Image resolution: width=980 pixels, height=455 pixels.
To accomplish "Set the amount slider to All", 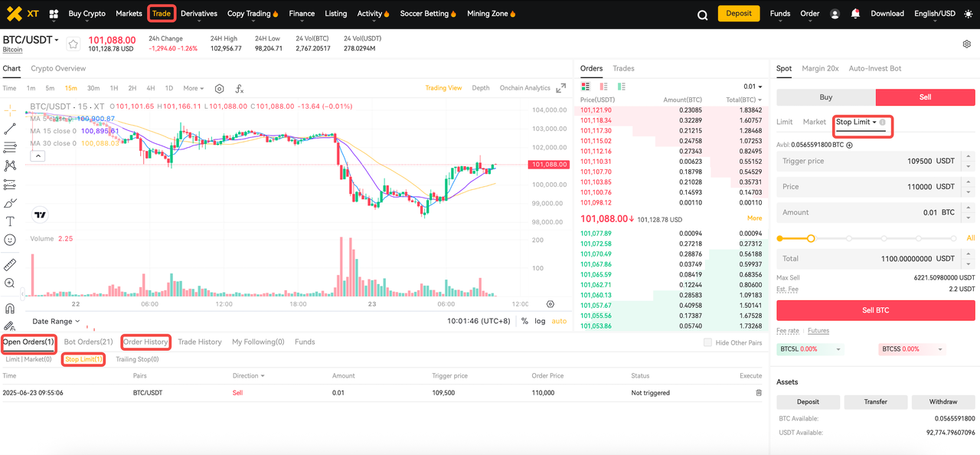I will (970, 238).
